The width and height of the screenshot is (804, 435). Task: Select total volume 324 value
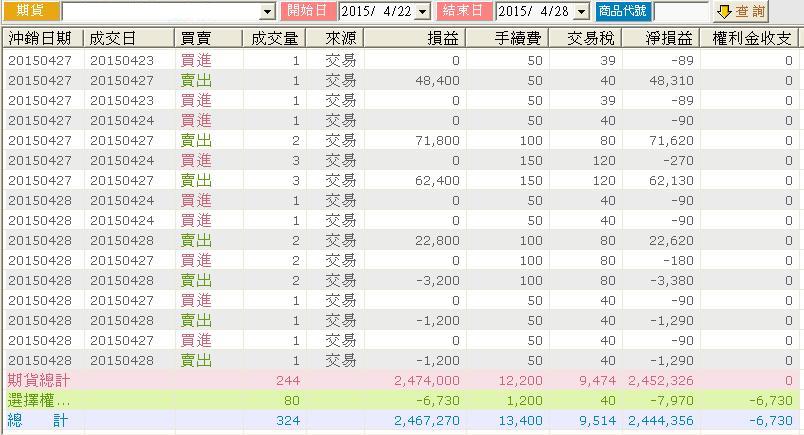288,421
